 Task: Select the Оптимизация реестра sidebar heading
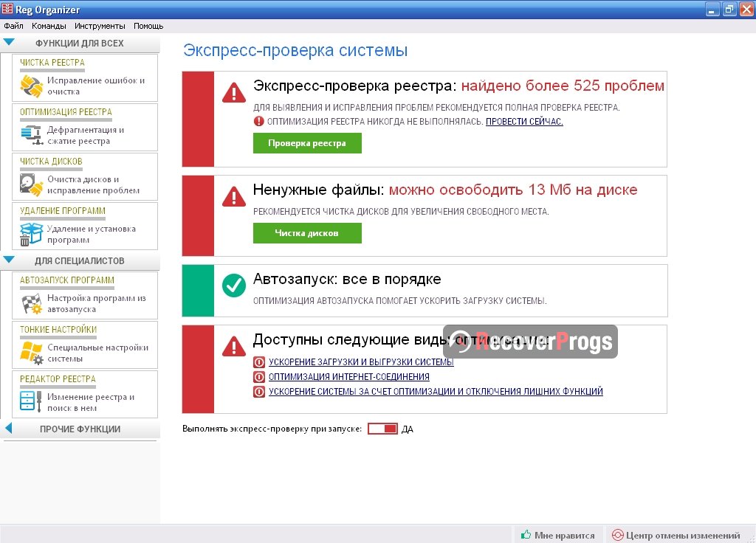click(x=66, y=112)
